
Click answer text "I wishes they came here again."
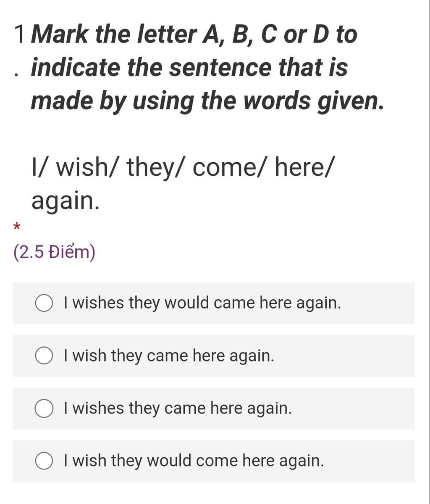178,409
